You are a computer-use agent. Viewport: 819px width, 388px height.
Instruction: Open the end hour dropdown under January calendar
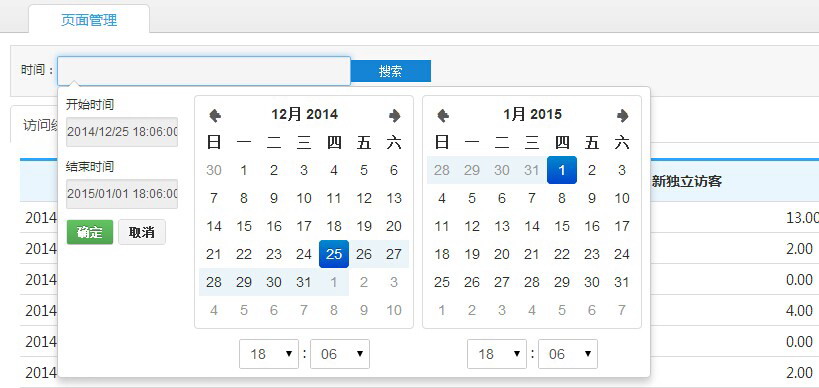[x=497, y=354]
